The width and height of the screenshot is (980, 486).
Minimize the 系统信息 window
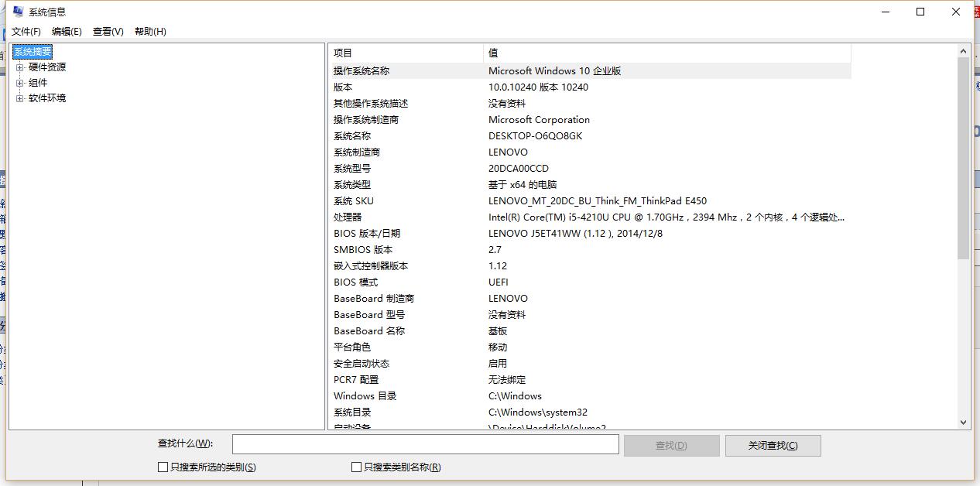tap(886, 12)
